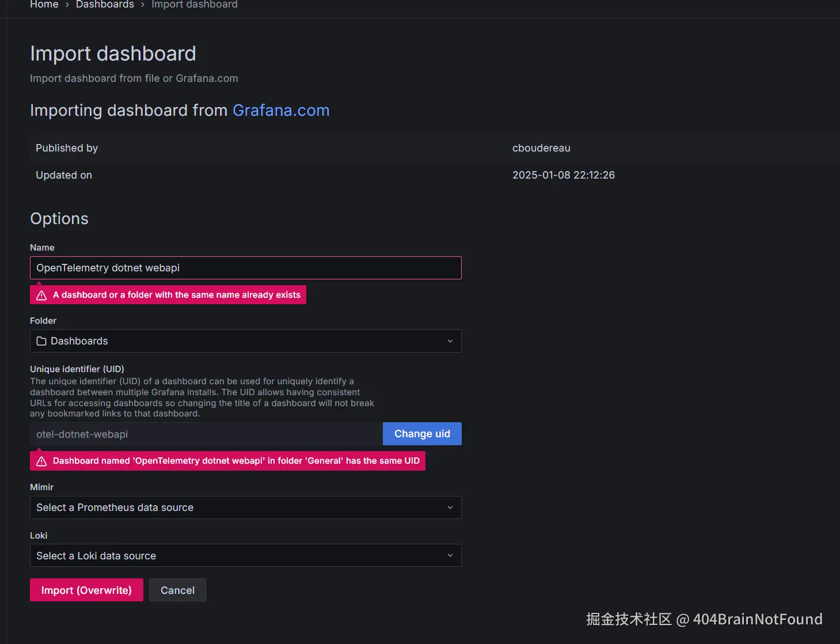Open the Home breadcrumb link
The width and height of the screenshot is (840, 644).
pyautogui.click(x=44, y=5)
